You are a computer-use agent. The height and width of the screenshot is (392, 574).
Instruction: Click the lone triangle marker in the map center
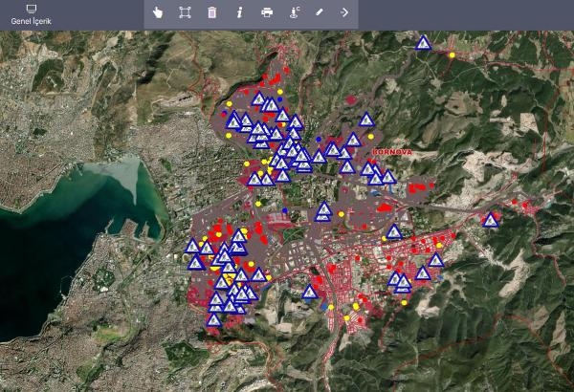tap(324, 210)
